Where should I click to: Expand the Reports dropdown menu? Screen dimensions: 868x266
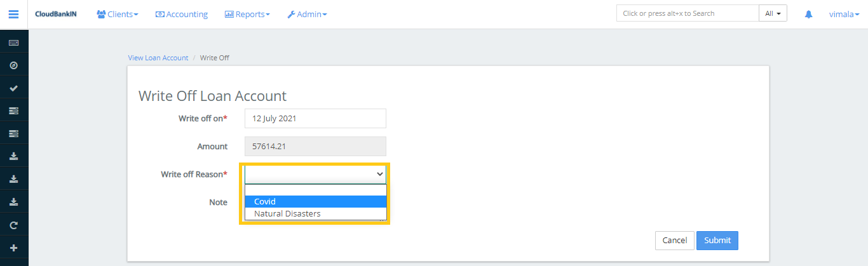(247, 14)
